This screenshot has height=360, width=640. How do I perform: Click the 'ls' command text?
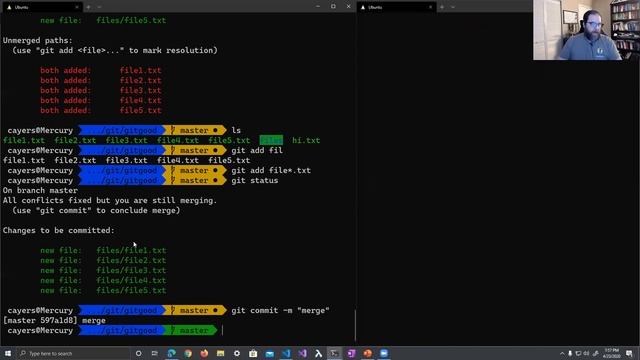(x=236, y=131)
